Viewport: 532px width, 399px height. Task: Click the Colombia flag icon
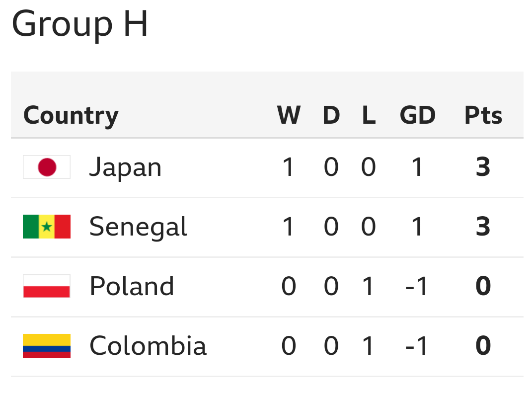pos(47,346)
